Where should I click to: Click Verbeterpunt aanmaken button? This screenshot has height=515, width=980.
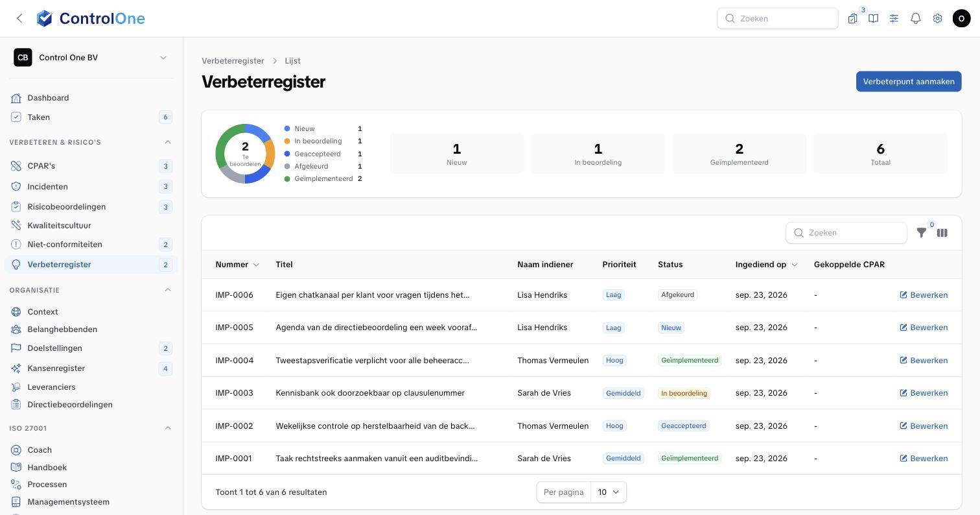pos(909,82)
